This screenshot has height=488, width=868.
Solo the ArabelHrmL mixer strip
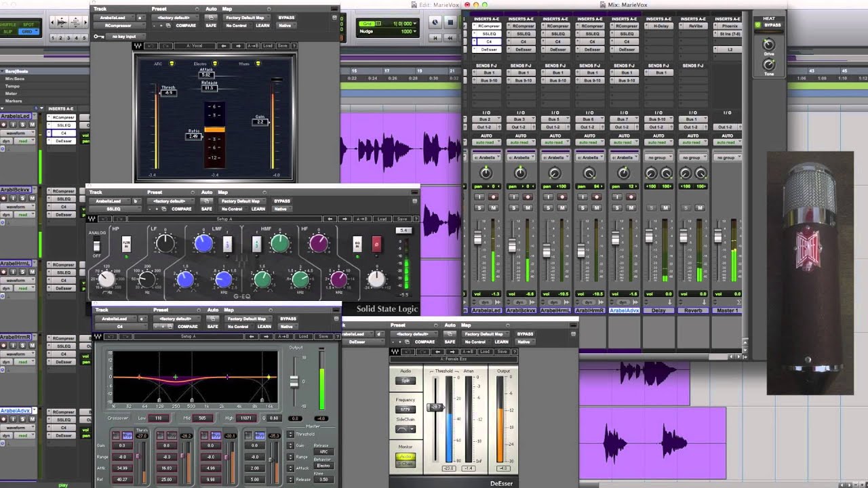(548, 207)
